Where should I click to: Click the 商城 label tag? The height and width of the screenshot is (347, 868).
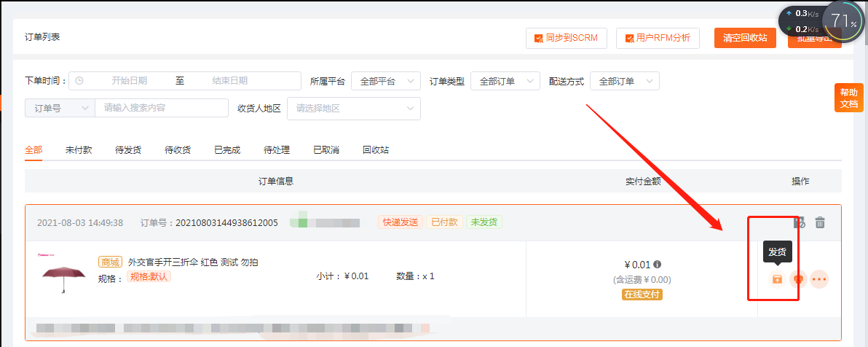pos(111,262)
